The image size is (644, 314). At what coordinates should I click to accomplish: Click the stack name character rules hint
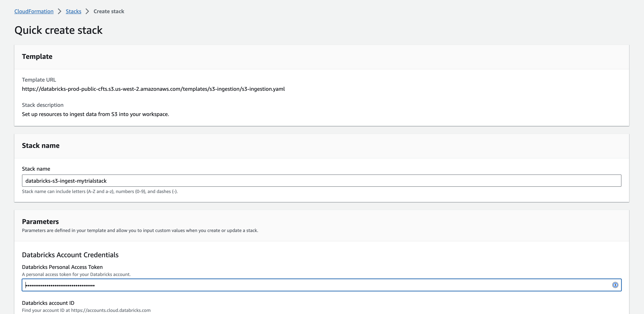(x=100, y=191)
